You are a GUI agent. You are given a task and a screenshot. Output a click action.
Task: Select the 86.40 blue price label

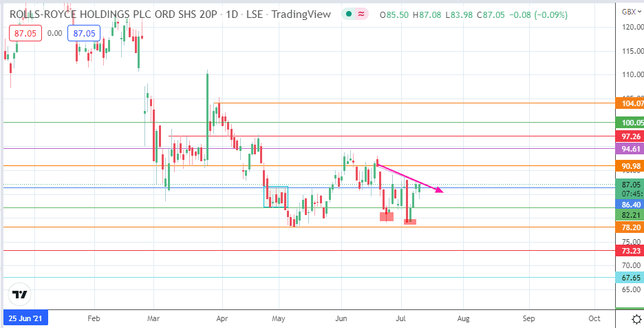(x=630, y=204)
